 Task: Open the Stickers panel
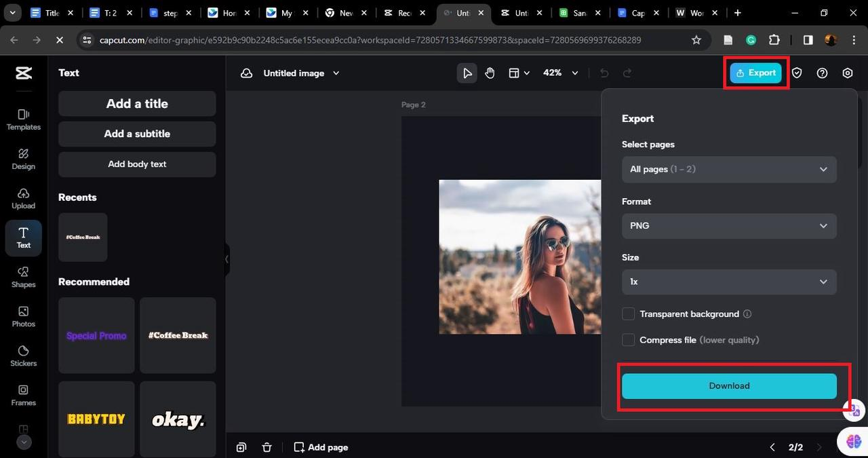point(24,356)
